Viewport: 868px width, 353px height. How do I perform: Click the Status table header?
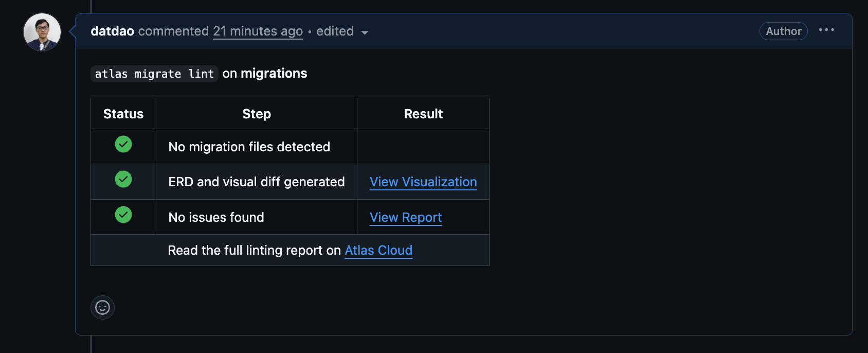[123, 113]
